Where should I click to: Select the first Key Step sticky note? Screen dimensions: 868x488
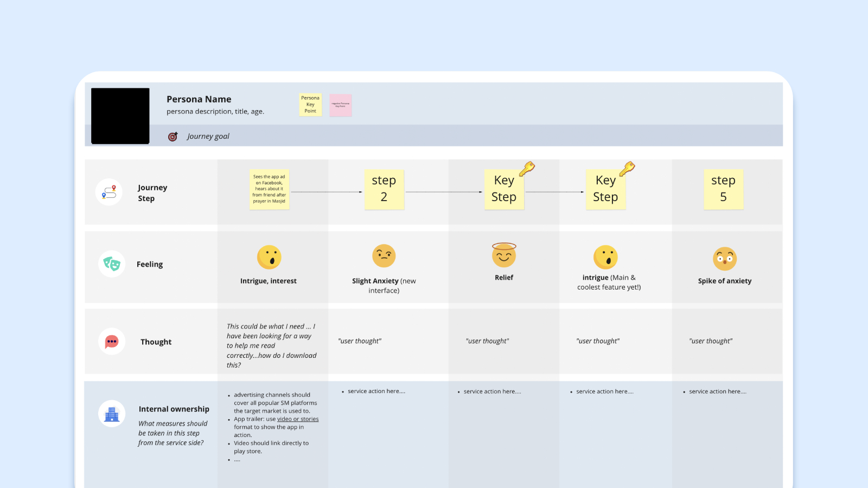[x=504, y=189]
